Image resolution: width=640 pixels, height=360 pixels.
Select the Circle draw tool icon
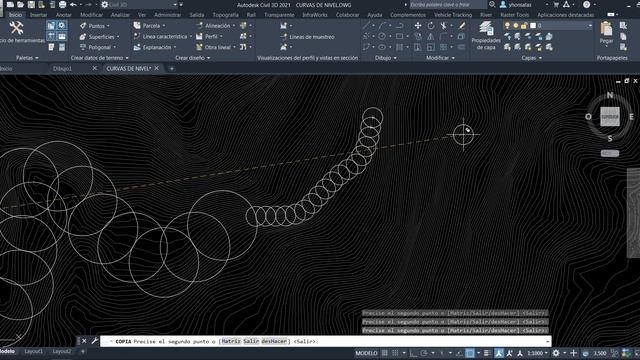[382, 36]
